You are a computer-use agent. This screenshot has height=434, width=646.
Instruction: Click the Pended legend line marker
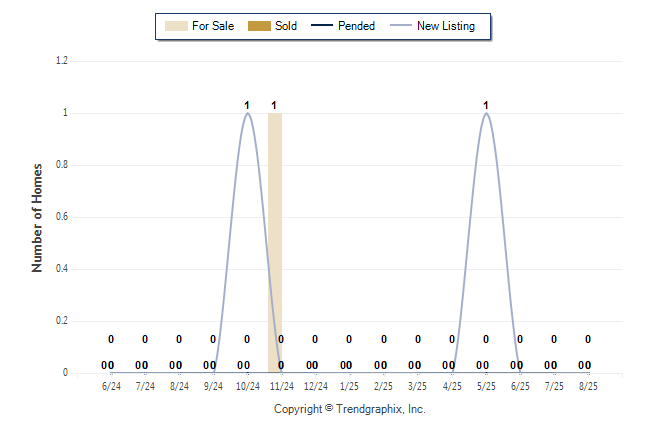click(322, 26)
